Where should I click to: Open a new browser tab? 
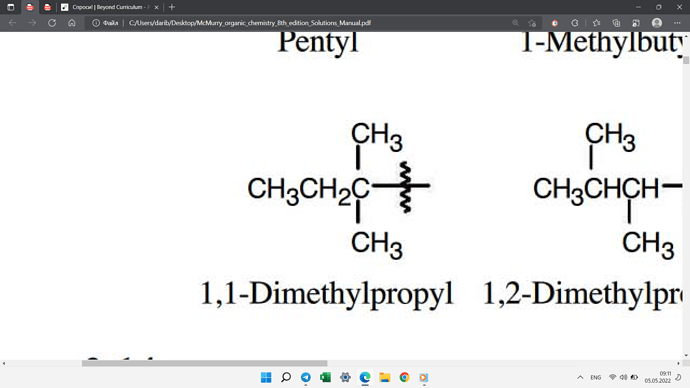pyautogui.click(x=172, y=7)
